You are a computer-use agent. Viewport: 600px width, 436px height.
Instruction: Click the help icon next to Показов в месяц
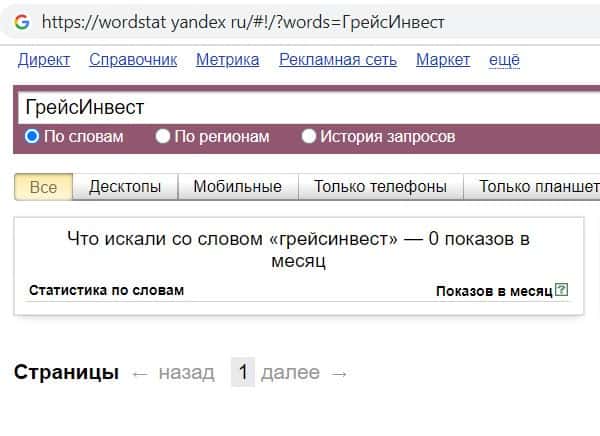[x=561, y=290]
